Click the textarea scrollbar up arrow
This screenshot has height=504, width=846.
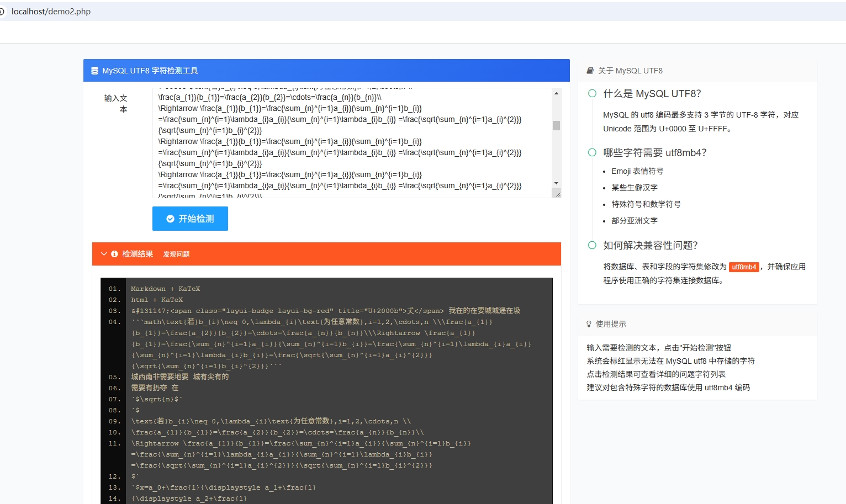(556, 93)
